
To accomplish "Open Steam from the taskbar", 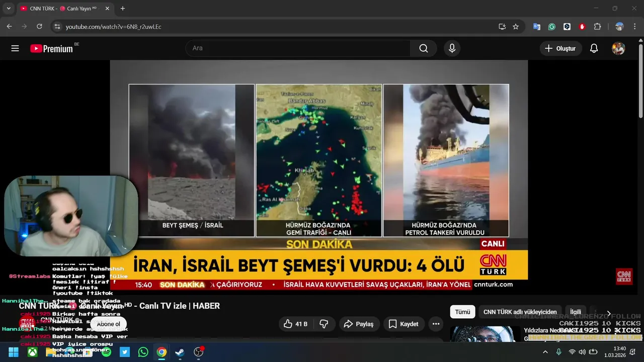I will coord(180,352).
